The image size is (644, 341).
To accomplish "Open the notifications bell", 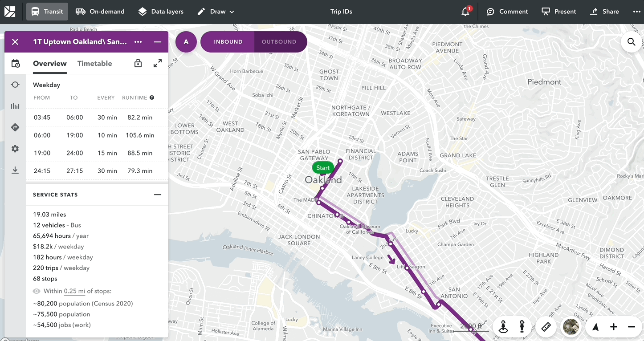I will (465, 12).
